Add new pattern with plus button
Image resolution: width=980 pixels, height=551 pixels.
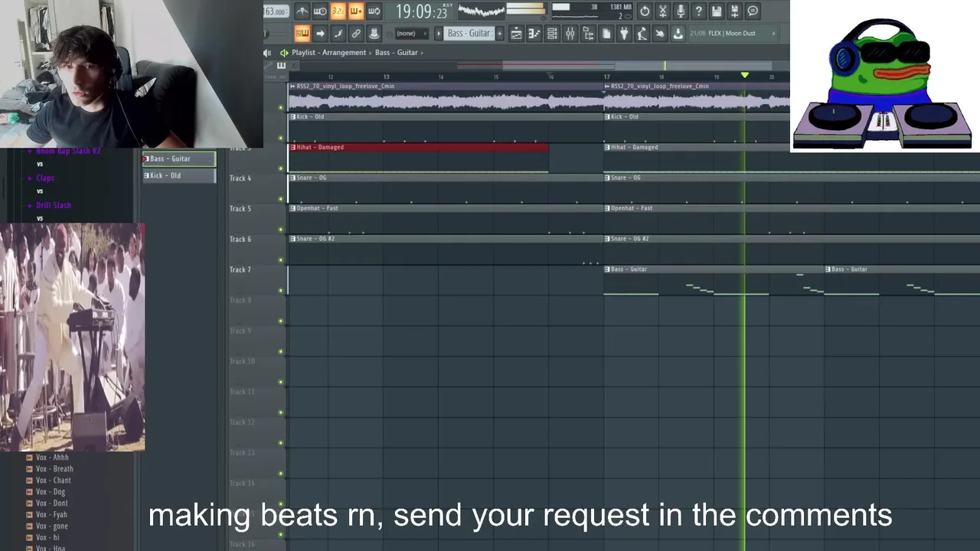500,34
